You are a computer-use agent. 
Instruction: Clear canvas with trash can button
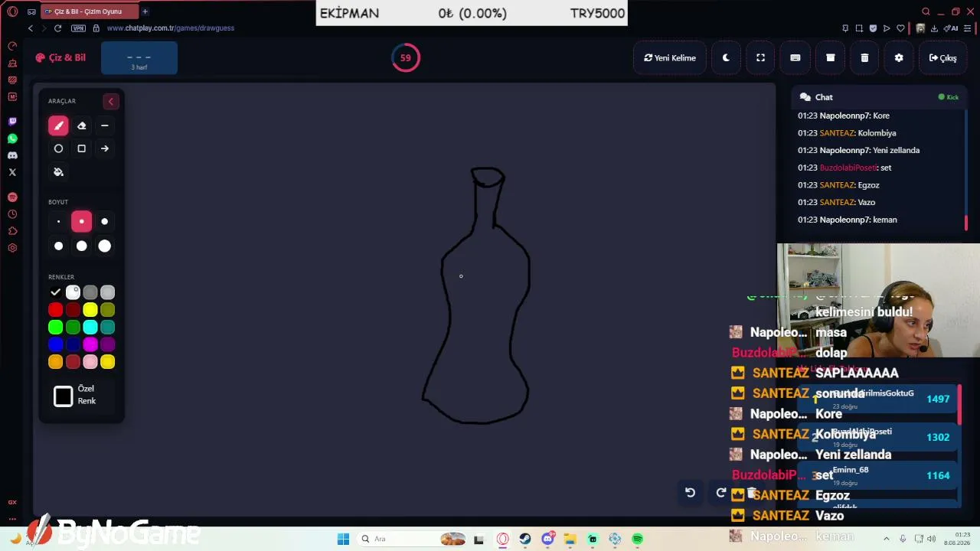pos(864,57)
